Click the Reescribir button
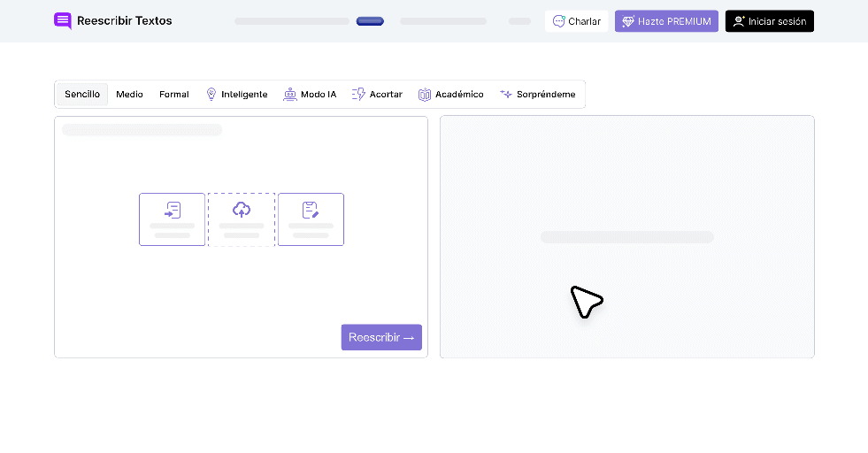The width and height of the screenshot is (868, 453). click(x=381, y=337)
